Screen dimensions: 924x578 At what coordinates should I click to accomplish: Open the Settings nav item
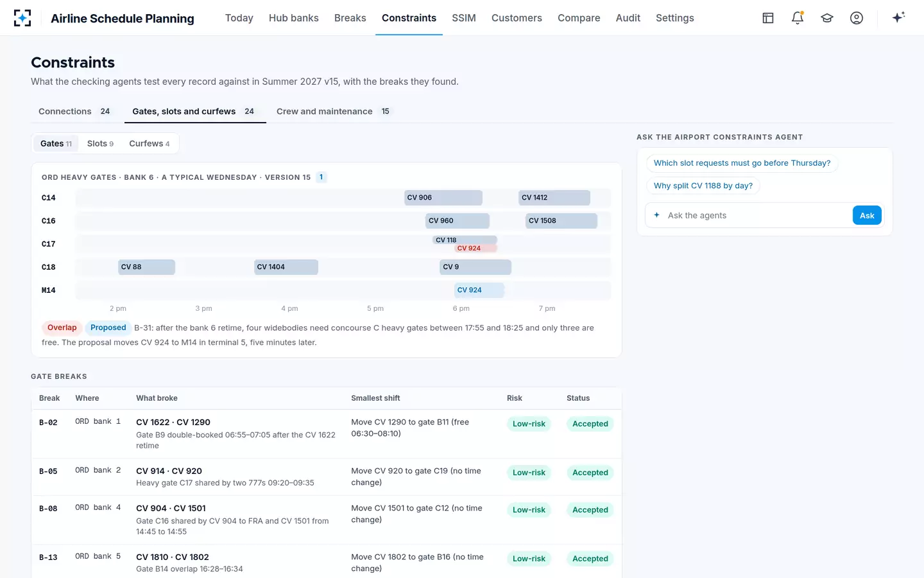click(675, 18)
